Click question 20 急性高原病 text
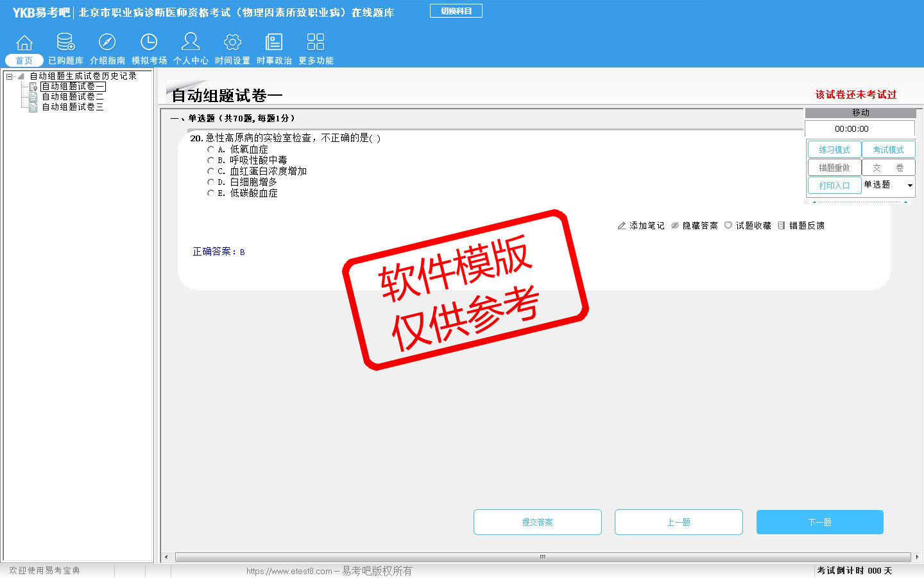Screen dimensions: 924x578 286,138
